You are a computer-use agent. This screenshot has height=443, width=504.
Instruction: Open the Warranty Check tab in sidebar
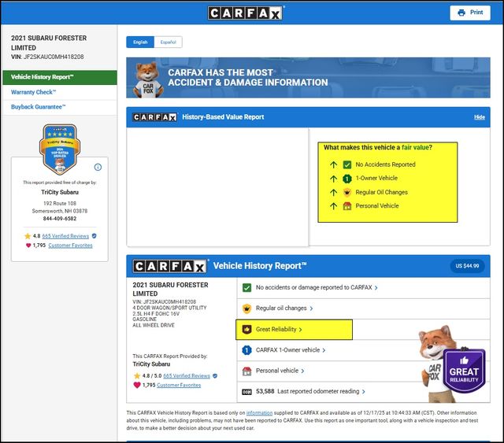point(34,92)
